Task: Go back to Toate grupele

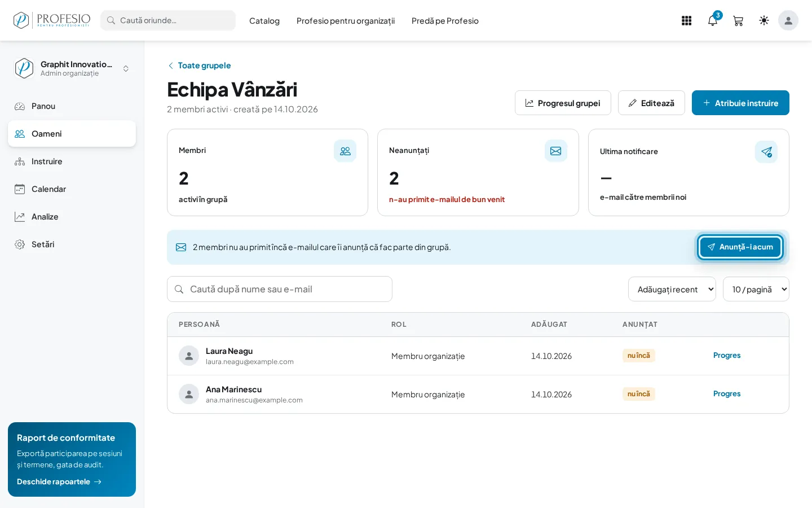Action: coord(199,65)
